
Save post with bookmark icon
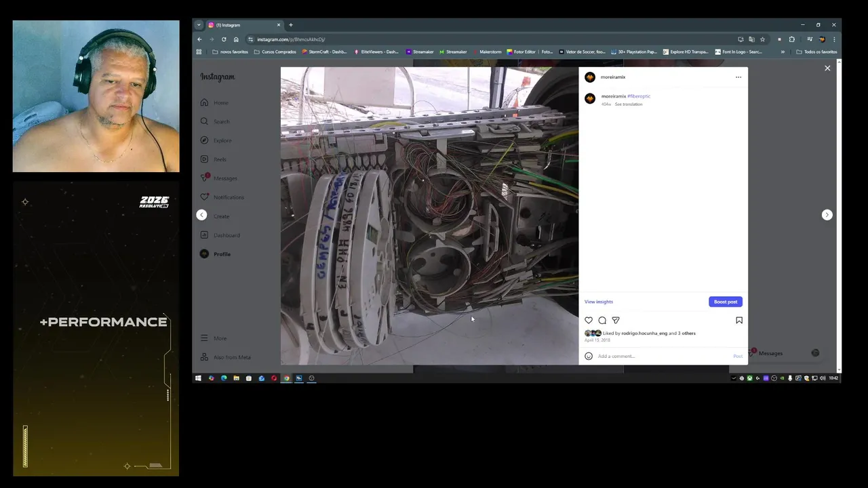coord(739,320)
